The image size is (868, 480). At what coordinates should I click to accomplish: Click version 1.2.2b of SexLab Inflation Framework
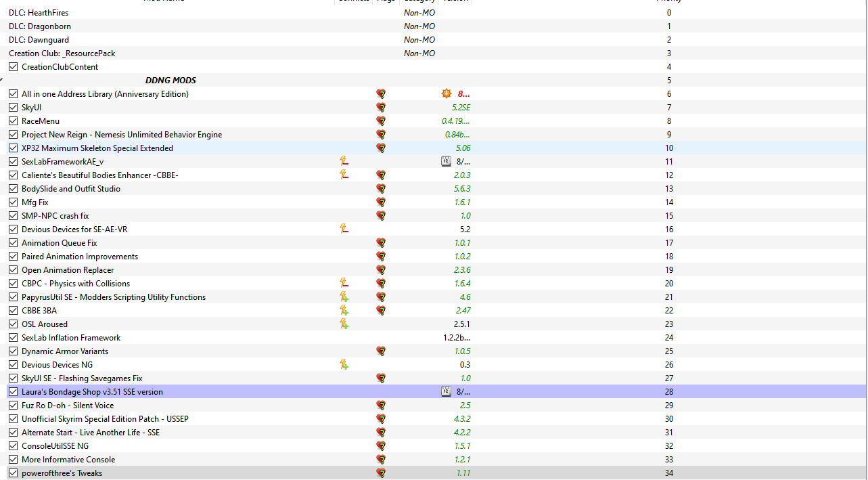(457, 338)
